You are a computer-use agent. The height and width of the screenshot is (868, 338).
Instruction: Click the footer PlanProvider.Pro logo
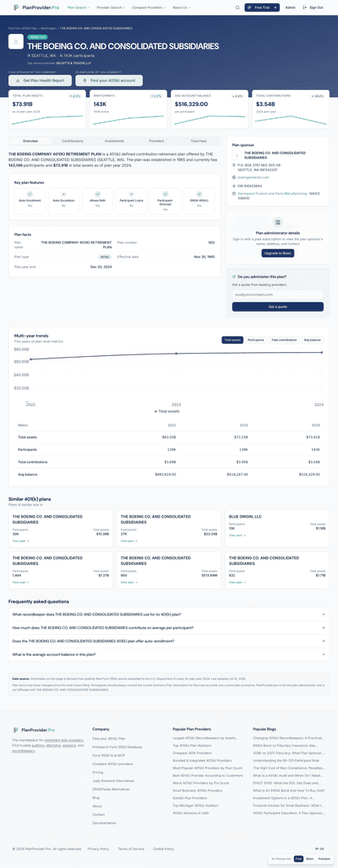tap(35, 730)
